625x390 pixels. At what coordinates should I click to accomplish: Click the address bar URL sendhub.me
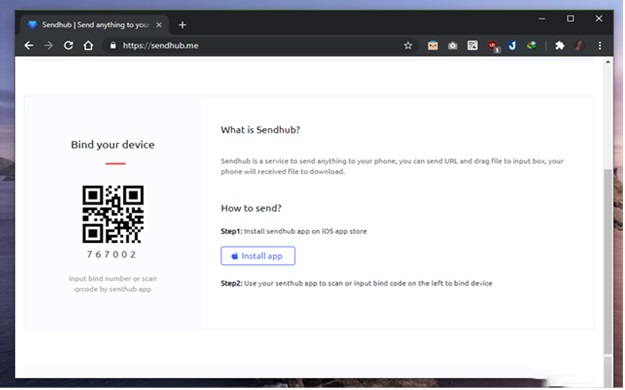pyautogui.click(x=161, y=45)
